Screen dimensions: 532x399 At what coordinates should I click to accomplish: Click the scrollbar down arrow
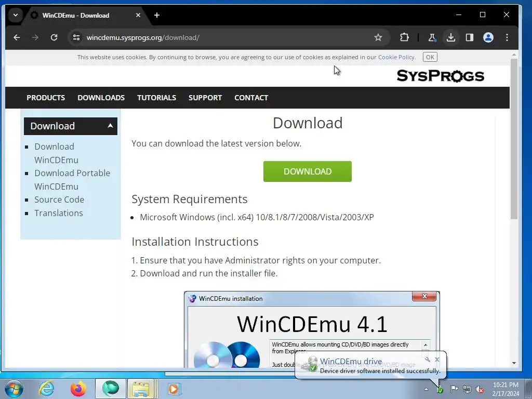pos(514,363)
